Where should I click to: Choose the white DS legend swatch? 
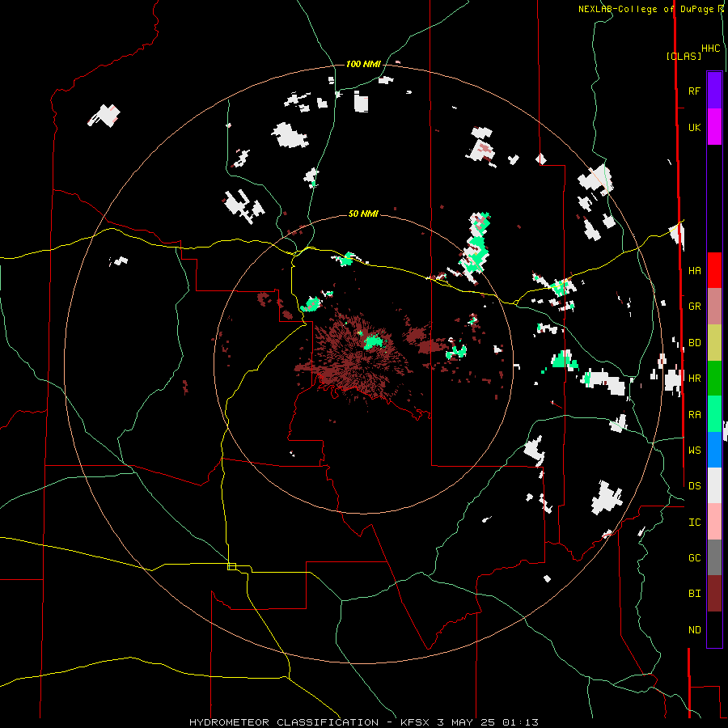(714, 485)
